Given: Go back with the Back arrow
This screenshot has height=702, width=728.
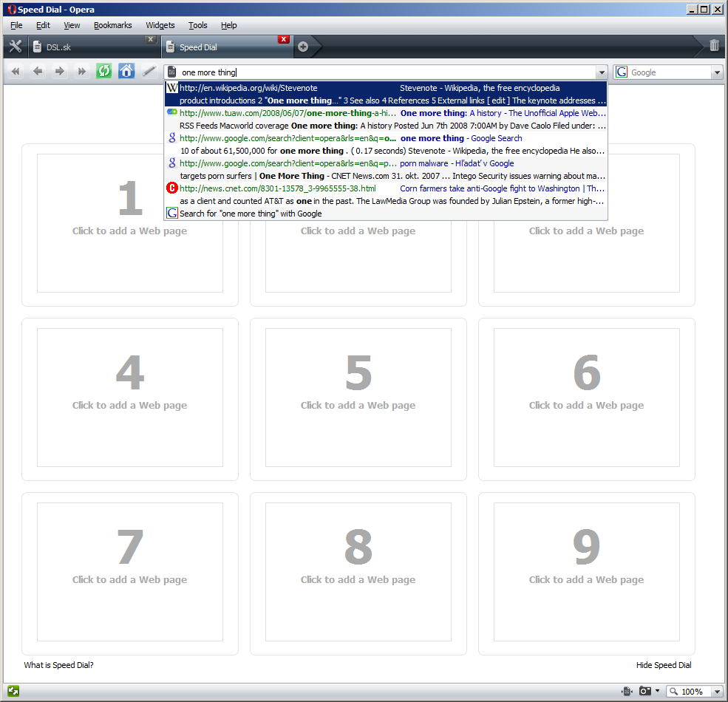Looking at the screenshot, I should [x=38, y=72].
